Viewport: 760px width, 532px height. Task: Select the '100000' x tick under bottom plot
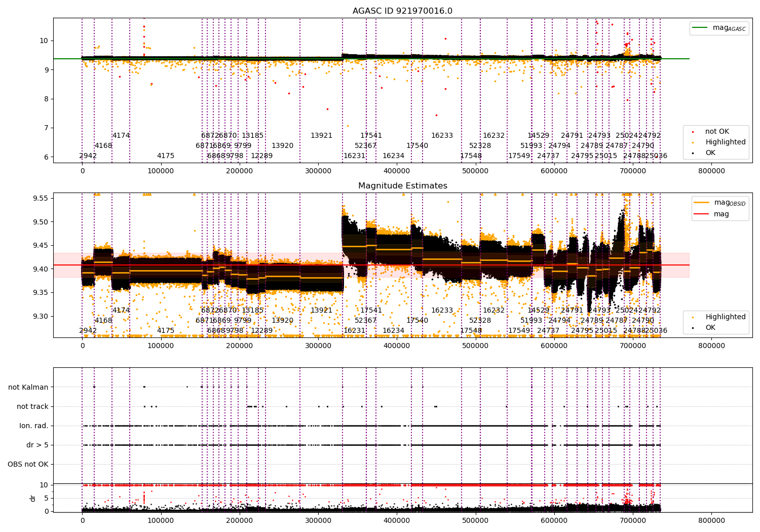tap(161, 520)
